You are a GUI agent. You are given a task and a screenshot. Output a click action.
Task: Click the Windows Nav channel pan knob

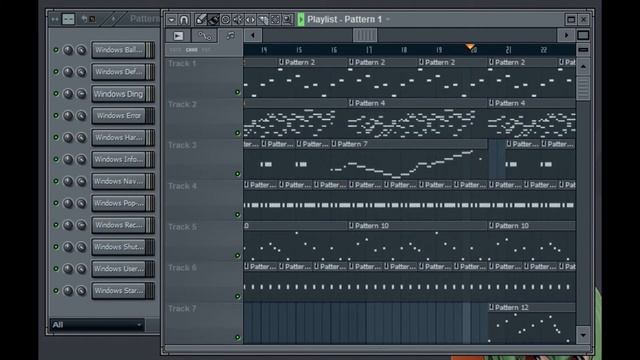pyautogui.click(x=68, y=181)
